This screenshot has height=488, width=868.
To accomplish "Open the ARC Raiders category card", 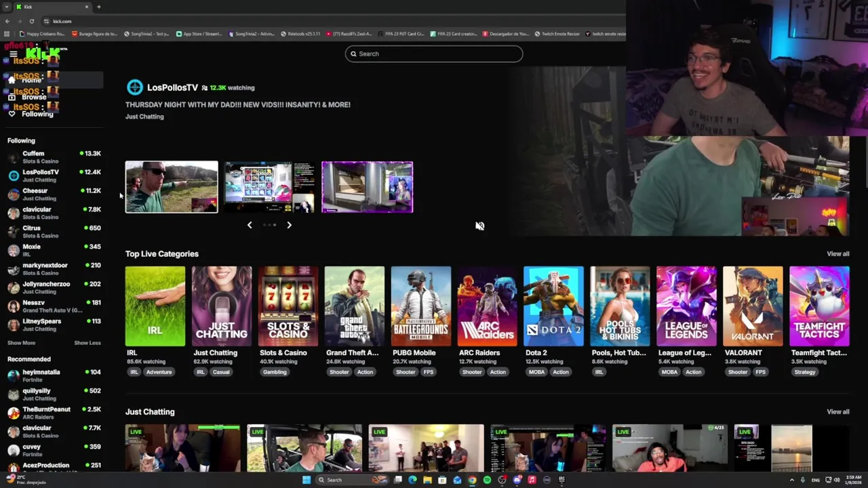I will 487,306.
